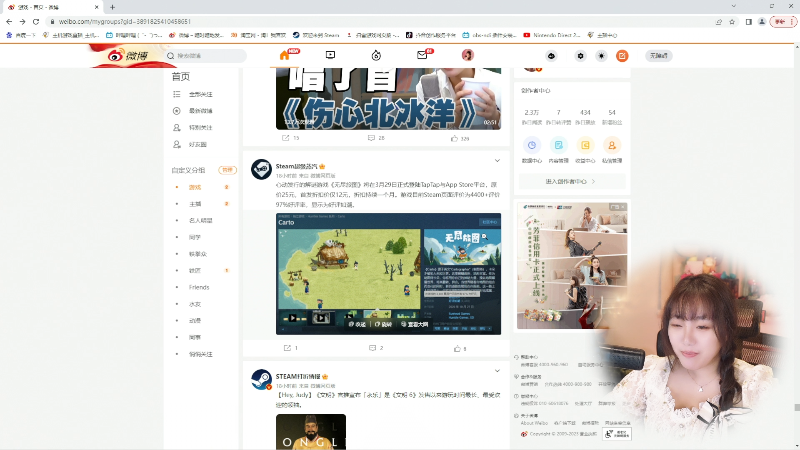The image size is (800, 450).
Task: Select the Friends custom group
Action: [x=199, y=287]
